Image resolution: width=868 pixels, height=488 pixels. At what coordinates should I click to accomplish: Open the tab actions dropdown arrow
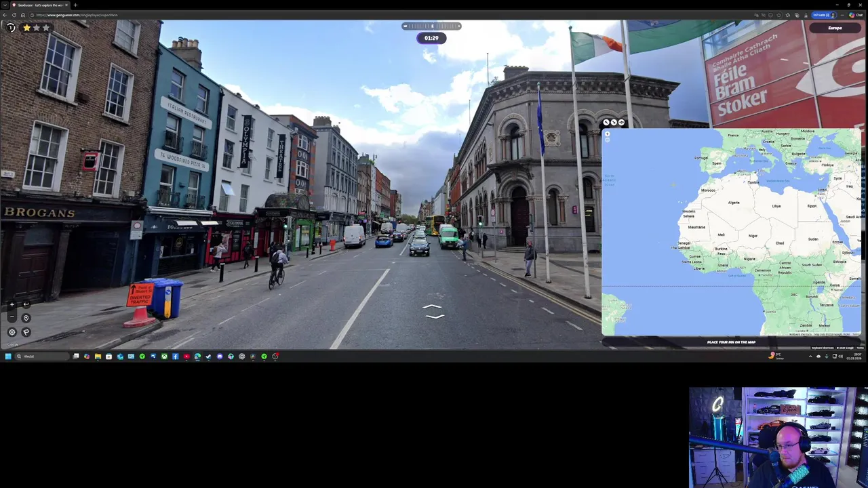(x=5, y=5)
